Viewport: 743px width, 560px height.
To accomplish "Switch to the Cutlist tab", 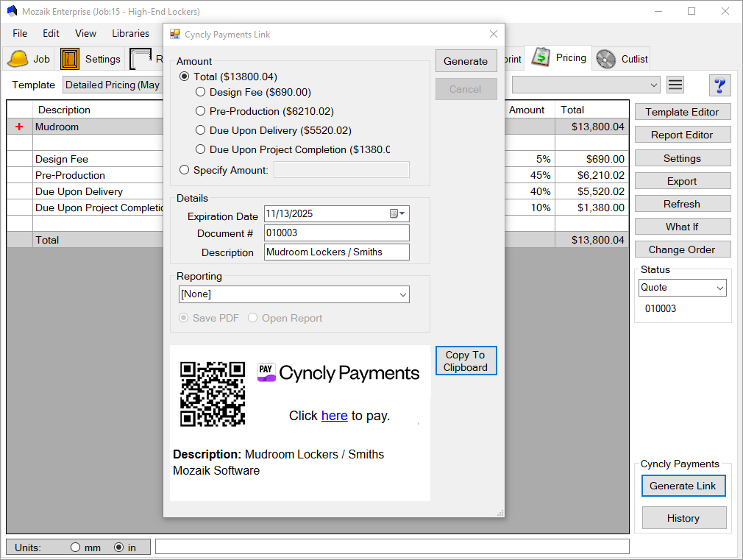I will pyautogui.click(x=622, y=57).
